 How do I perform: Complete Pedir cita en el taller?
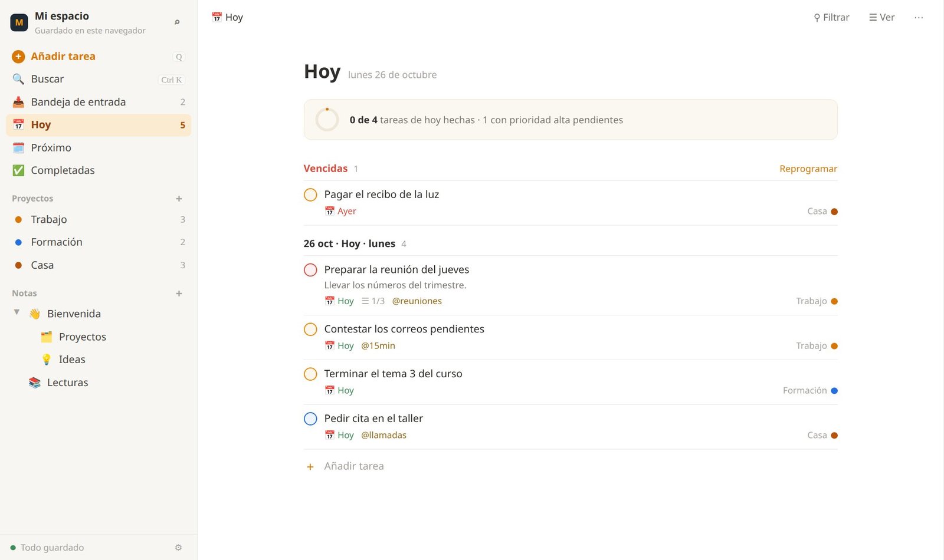coord(310,419)
